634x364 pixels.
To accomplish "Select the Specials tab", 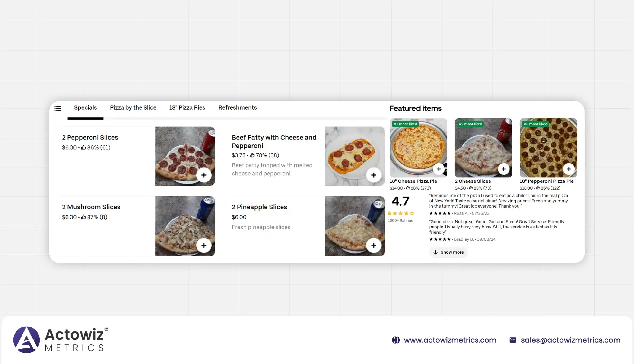I will pyautogui.click(x=85, y=108).
